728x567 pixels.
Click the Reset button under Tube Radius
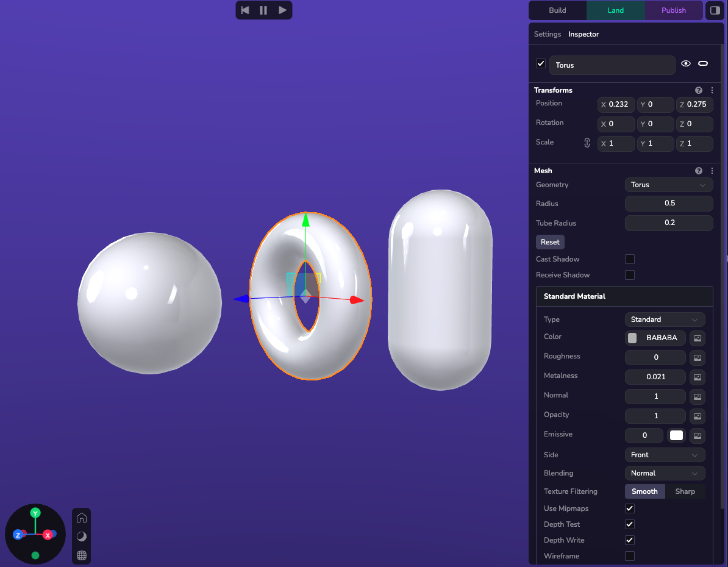pyautogui.click(x=550, y=242)
